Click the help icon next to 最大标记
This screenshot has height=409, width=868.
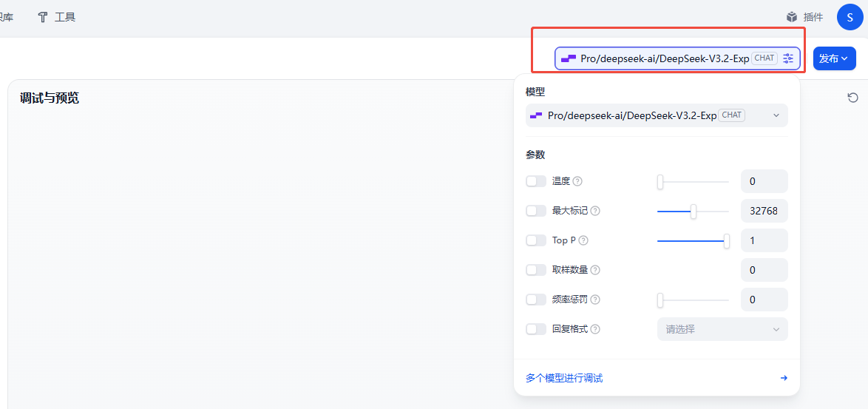596,211
